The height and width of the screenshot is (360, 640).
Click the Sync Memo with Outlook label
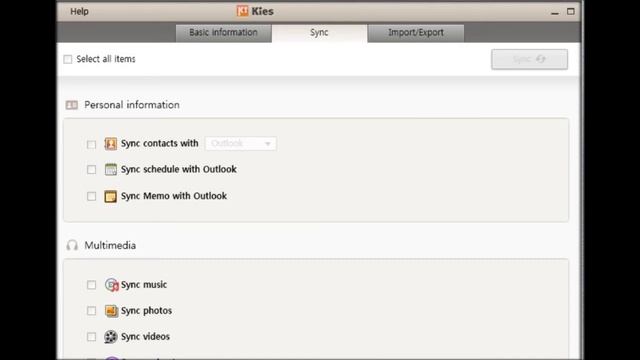coord(174,196)
